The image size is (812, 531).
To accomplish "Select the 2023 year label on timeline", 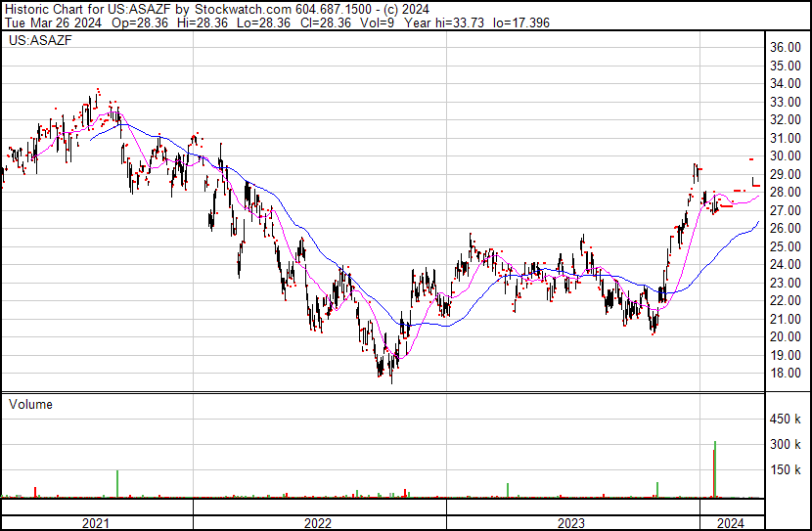I will pyautogui.click(x=571, y=523).
